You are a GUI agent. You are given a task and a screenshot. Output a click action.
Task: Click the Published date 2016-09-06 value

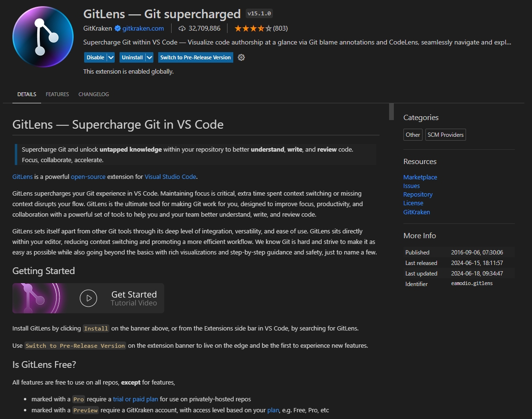tap(477, 252)
